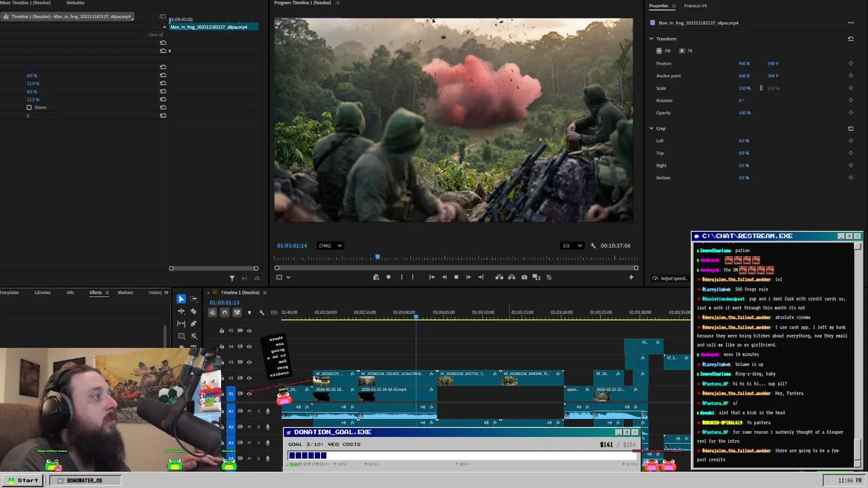Toggle V4 track eye visibility
Viewport: 868px width, 488px height.
pyautogui.click(x=249, y=346)
